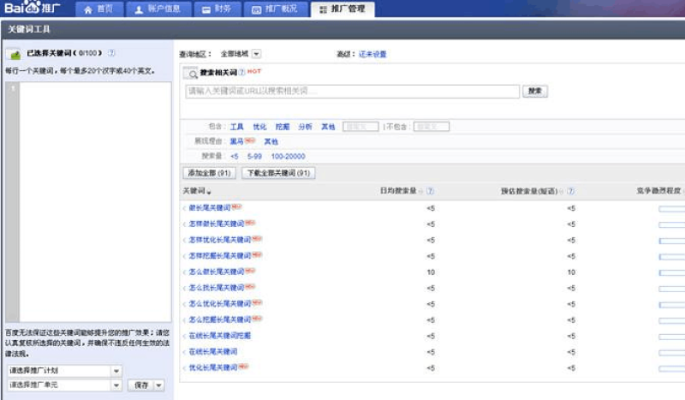Filter by 优化 in 包含 row

pyautogui.click(x=259, y=127)
